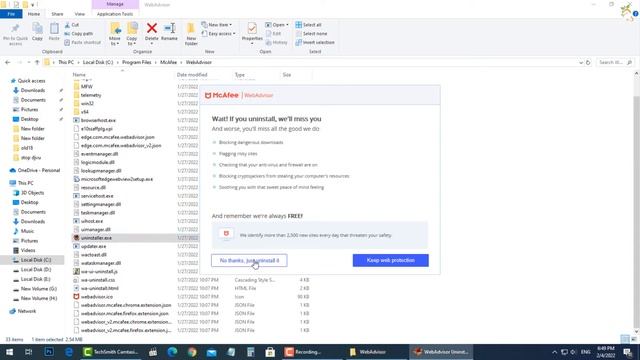
Task: Click Copy path in the ribbon
Action: [79, 33]
